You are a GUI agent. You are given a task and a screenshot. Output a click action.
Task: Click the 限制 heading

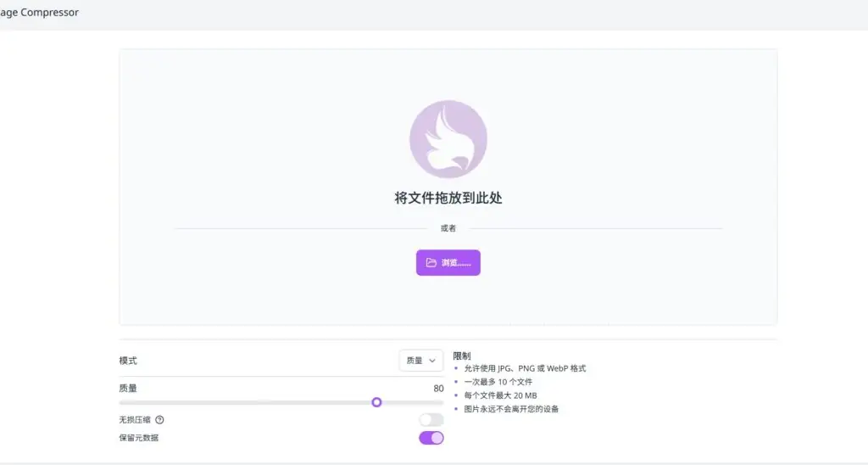click(462, 356)
